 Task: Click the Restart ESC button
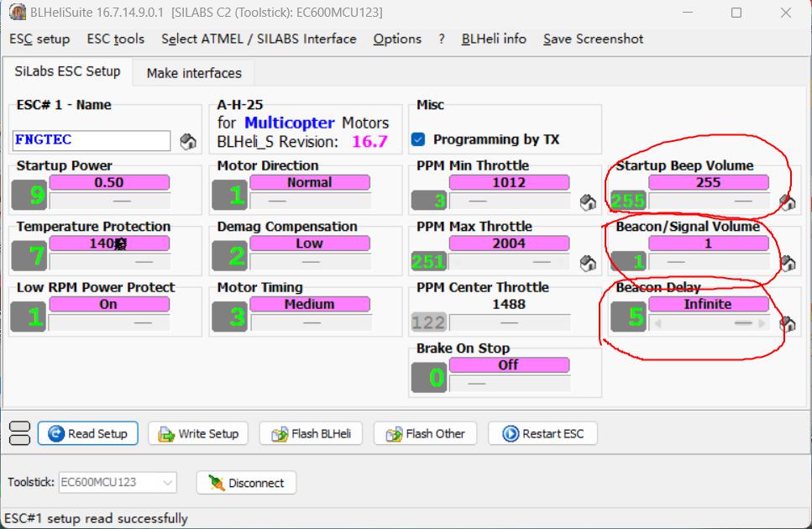coord(542,433)
